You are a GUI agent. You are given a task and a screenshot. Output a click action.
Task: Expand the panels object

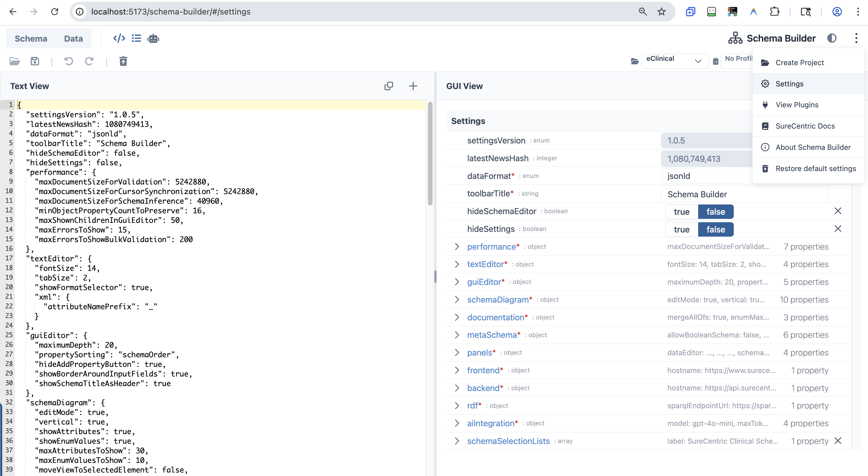pos(457,353)
